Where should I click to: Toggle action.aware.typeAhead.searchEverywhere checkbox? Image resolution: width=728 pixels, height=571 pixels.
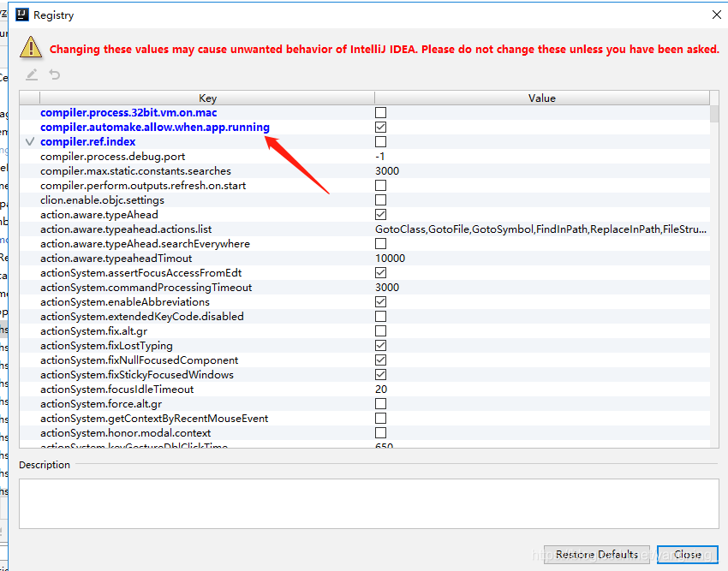coord(381,244)
